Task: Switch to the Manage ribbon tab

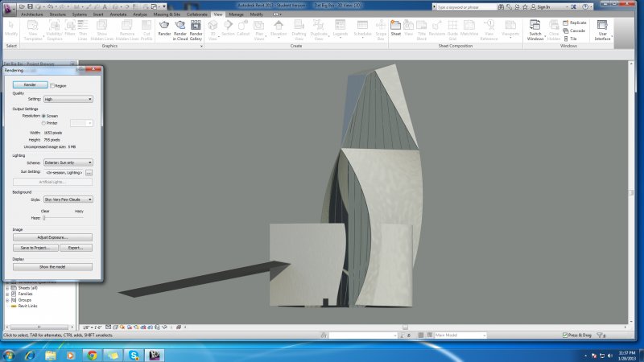Action: (237, 14)
